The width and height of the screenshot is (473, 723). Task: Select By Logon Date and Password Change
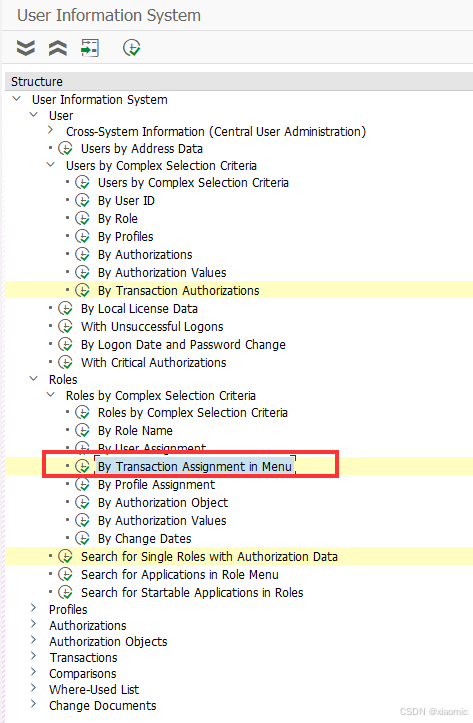point(183,344)
